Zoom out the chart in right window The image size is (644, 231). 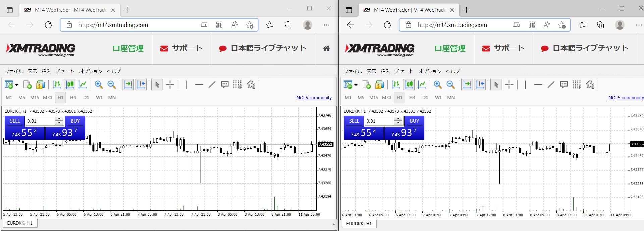(x=451, y=85)
